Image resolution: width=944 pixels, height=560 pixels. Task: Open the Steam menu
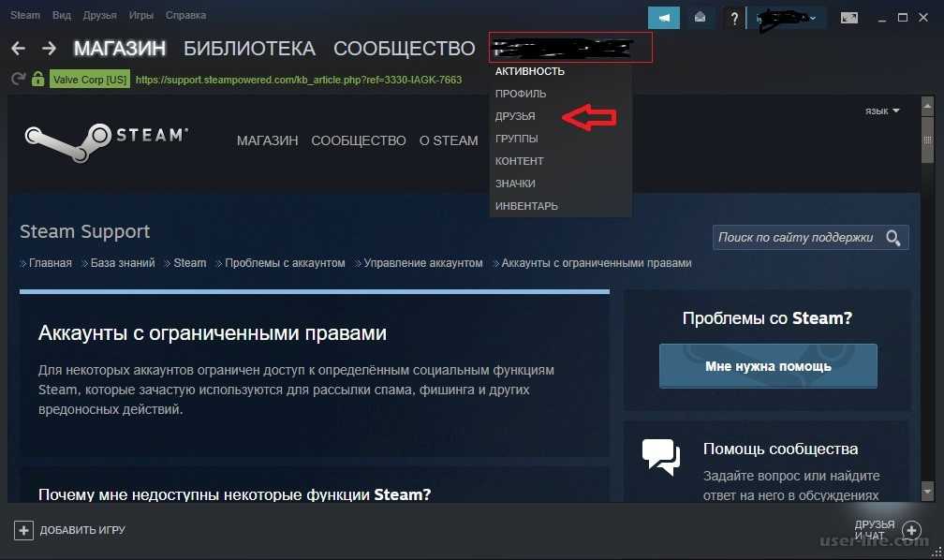(x=24, y=15)
